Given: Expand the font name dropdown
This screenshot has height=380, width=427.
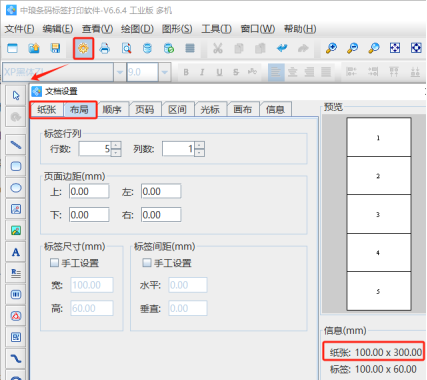Looking at the screenshot, I should tap(119, 72).
